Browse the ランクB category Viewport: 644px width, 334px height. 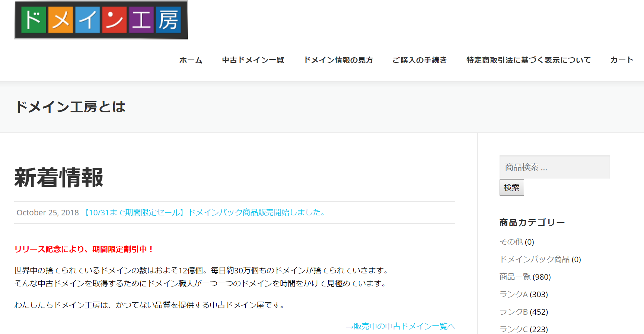click(513, 312)
